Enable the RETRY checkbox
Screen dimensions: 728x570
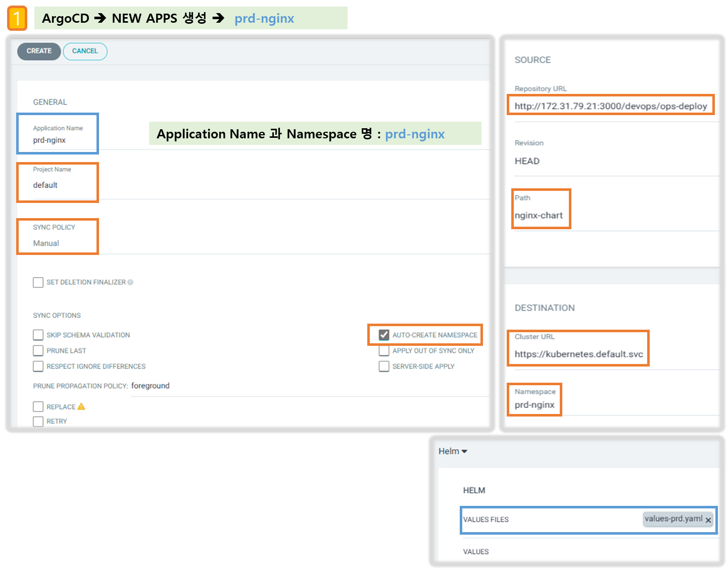coord(38,421)
